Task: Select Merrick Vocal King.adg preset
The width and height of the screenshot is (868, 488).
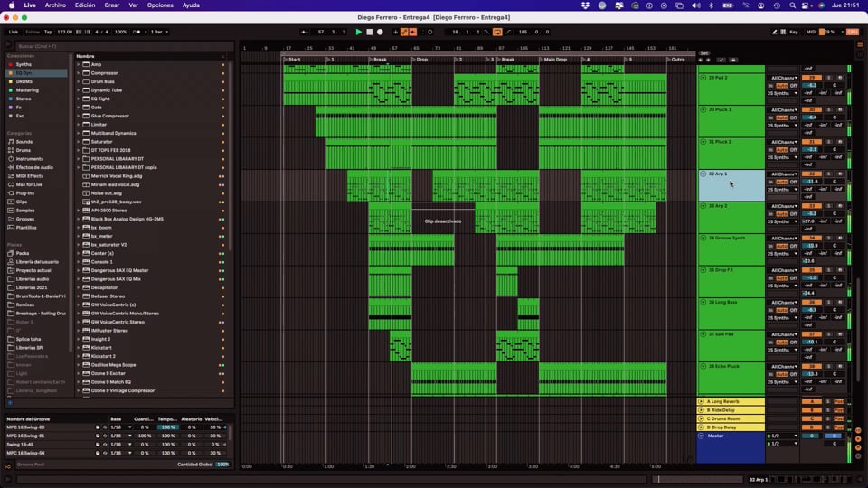Action: (x=117, y=176)
